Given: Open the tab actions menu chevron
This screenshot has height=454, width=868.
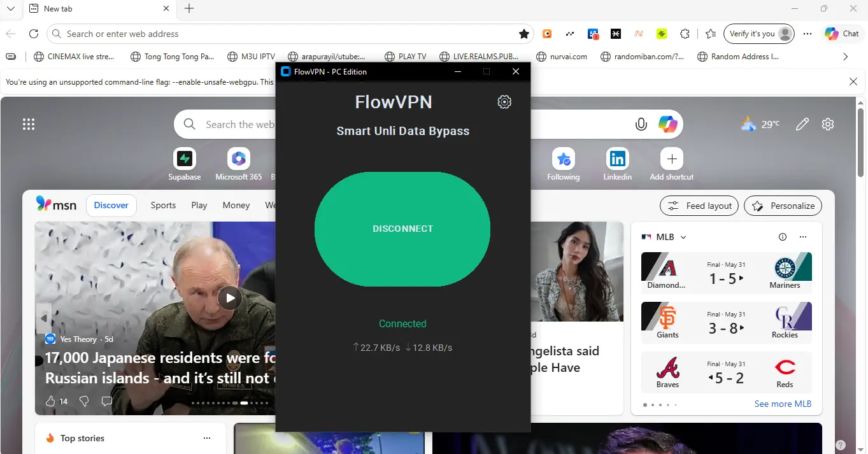Looking at the screenshot, I should pos(11,8).
